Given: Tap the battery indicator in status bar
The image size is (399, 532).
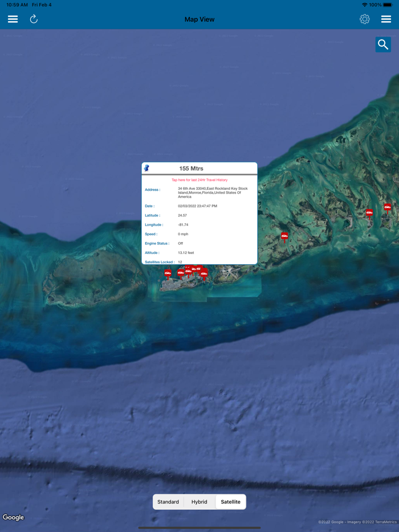Looking at the screenshot, I should (x=388, y=5).
